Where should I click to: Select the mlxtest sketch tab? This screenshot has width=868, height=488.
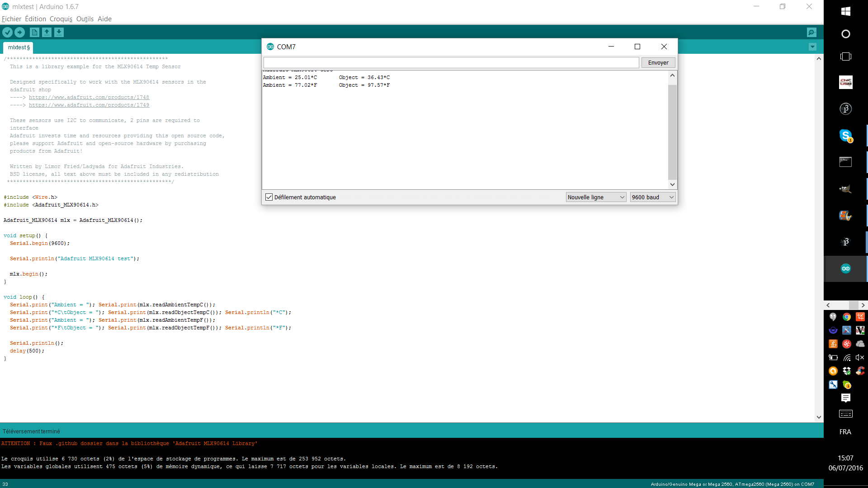(x=19, y=47)
